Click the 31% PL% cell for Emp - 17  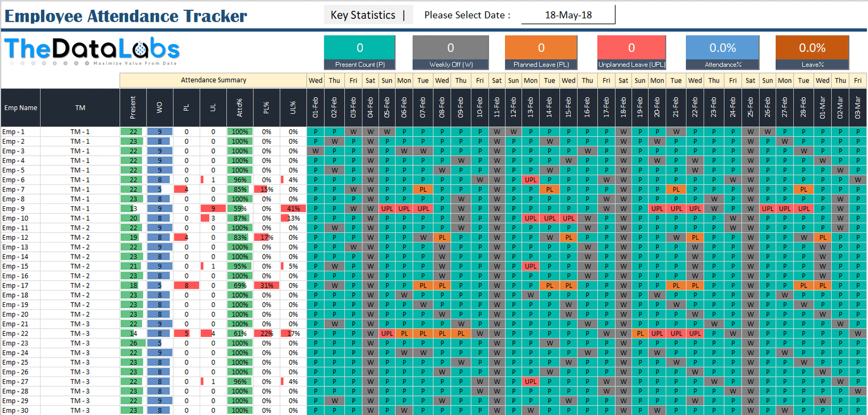click(266, 285)
